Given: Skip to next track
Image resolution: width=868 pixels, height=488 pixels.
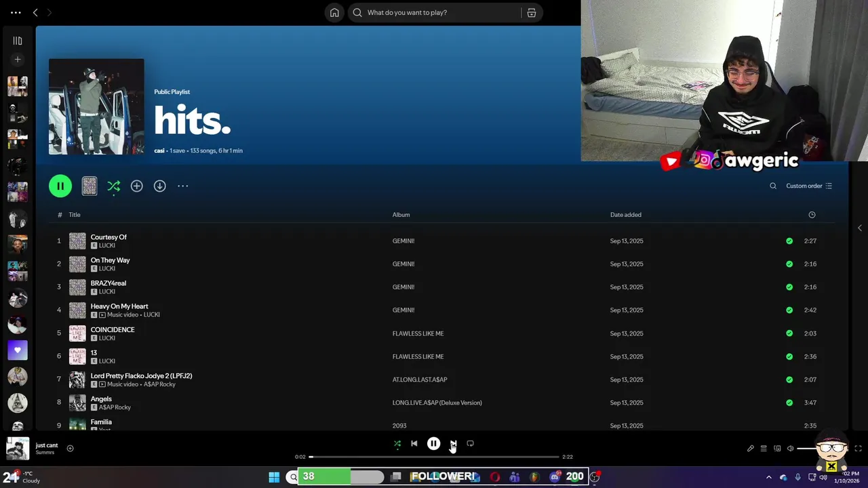Looking at the screenshot, I should 453,444.
